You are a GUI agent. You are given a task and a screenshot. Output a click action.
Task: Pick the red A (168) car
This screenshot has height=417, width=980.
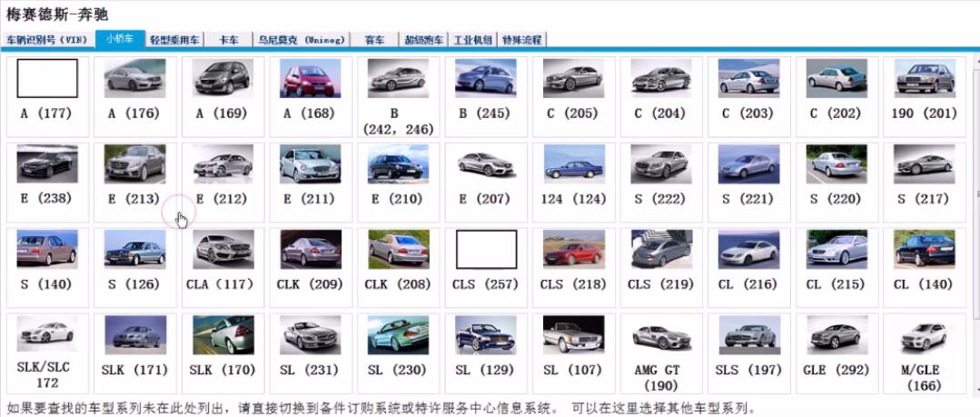(x=310, y=78)
